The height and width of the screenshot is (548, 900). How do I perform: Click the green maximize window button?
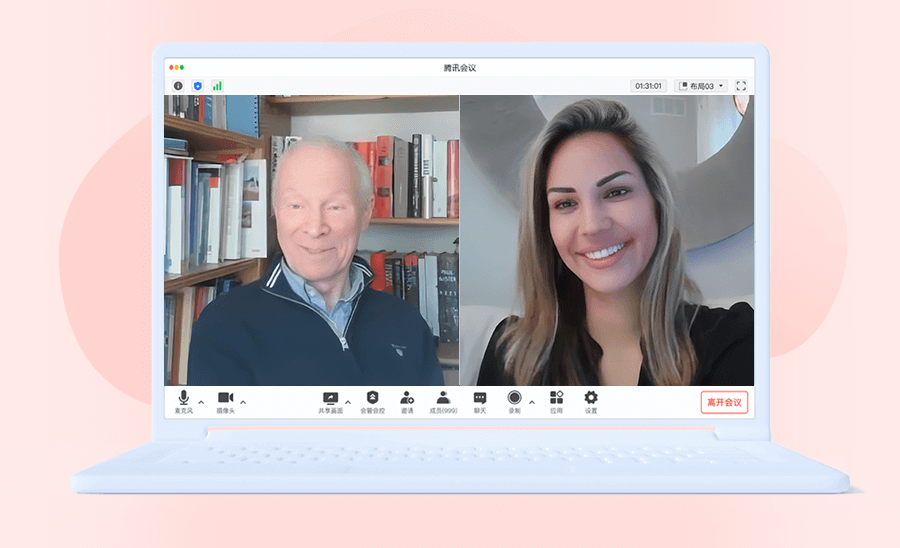(182, 68)
